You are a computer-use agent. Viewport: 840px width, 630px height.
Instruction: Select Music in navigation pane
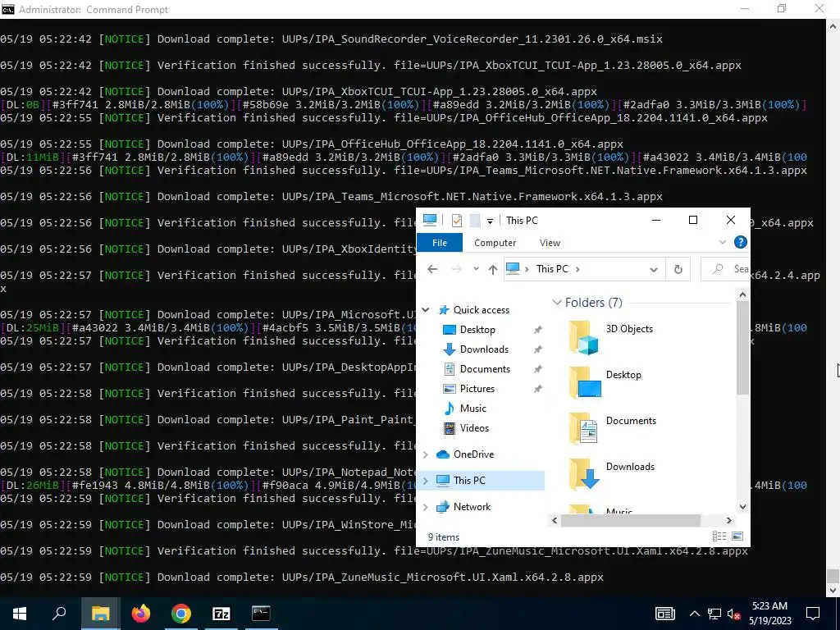472,409
